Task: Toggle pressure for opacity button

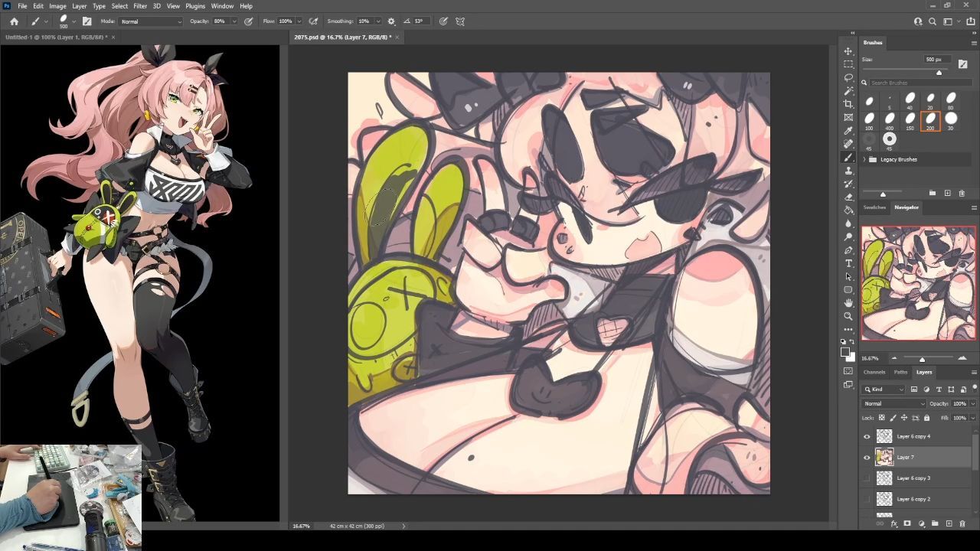Action: click(x=249, y=21)
